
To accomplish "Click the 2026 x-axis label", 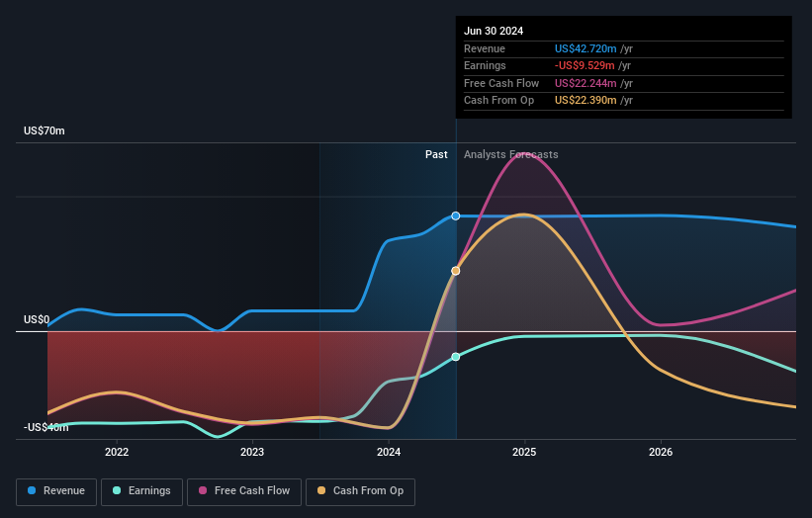I will (x=661, y=452).
